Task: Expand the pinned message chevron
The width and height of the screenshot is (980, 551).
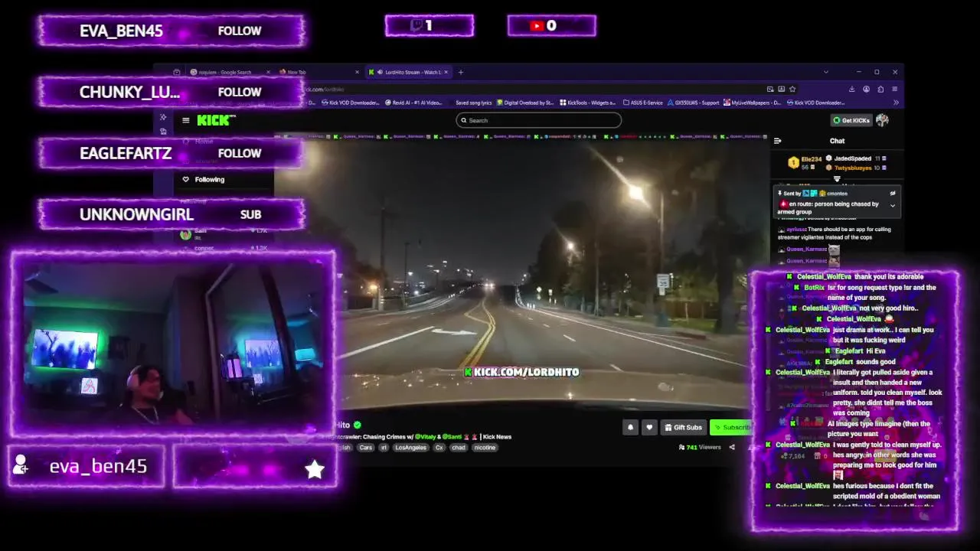Action: (892, 205)
